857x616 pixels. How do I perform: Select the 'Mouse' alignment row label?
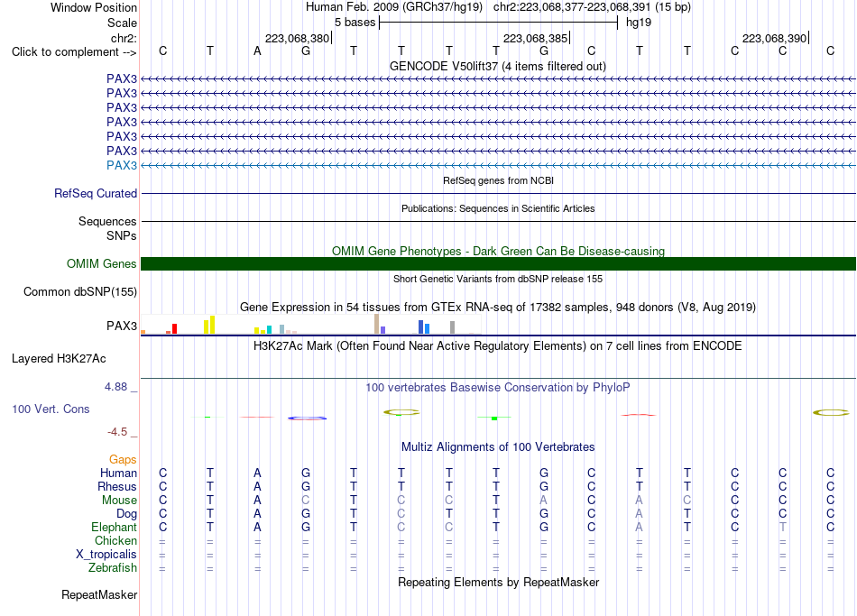pos(119,501)
